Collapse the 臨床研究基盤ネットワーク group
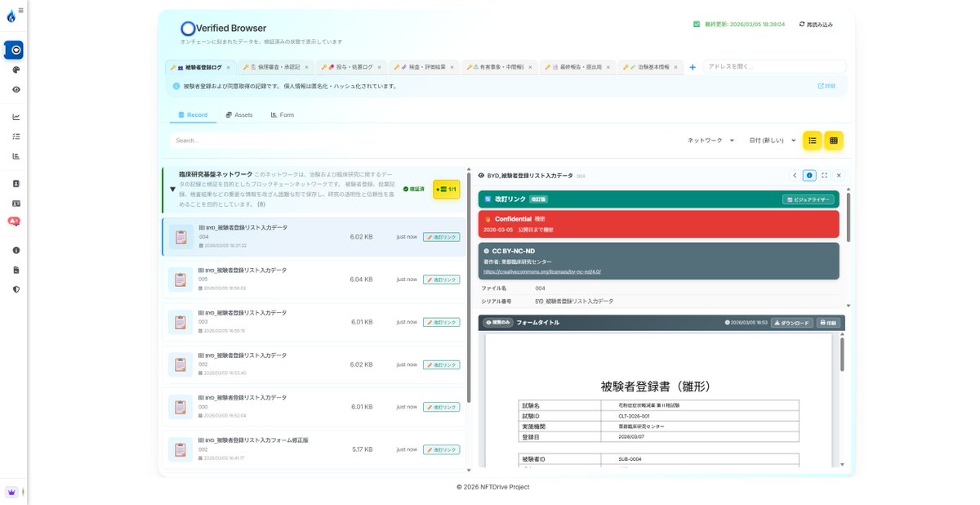 click(x=172, y=189)
